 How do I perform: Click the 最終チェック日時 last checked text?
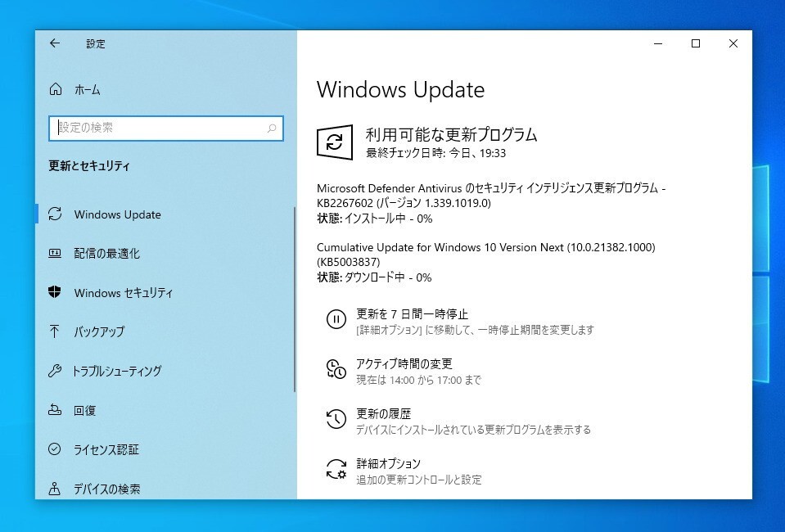pos(435,153)
